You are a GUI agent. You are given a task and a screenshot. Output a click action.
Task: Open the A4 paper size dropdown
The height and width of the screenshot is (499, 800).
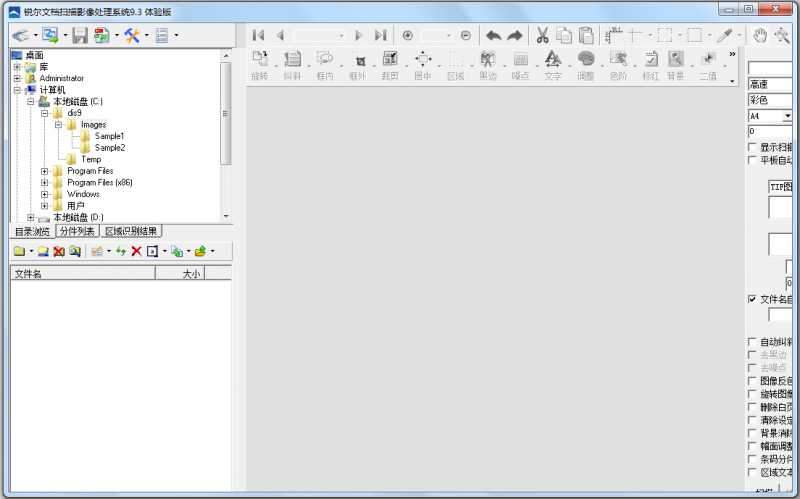click(x=787, y=116)
